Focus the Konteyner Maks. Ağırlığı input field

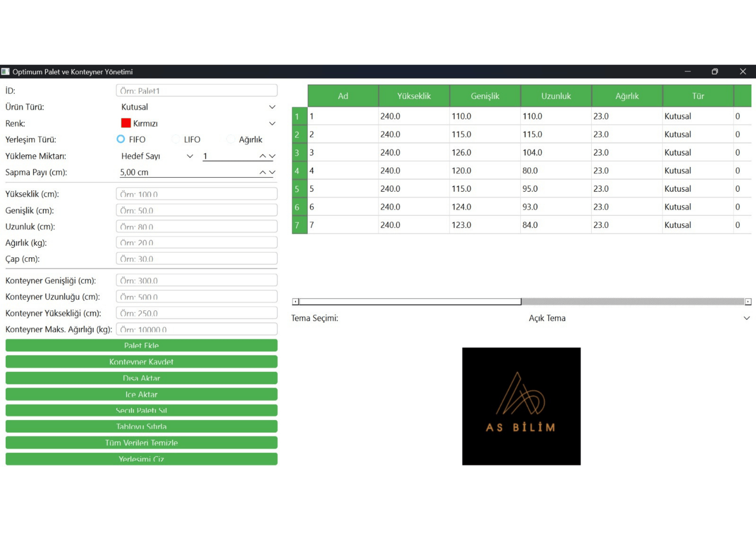pos(197,329)
